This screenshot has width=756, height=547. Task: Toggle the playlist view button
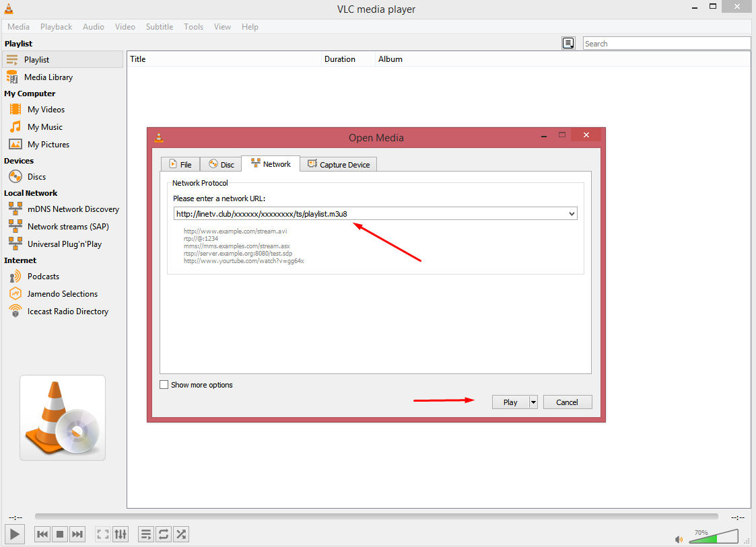point(145,534)
